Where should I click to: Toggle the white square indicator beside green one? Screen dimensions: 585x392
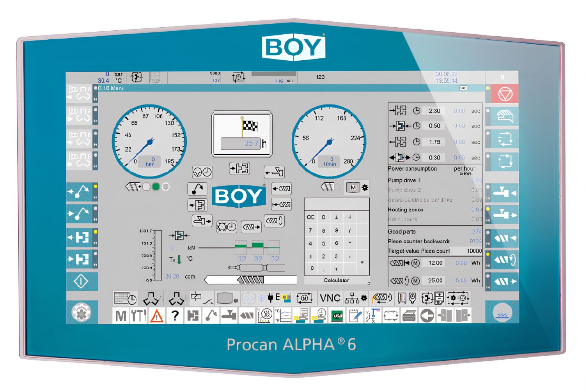[146, 187]
